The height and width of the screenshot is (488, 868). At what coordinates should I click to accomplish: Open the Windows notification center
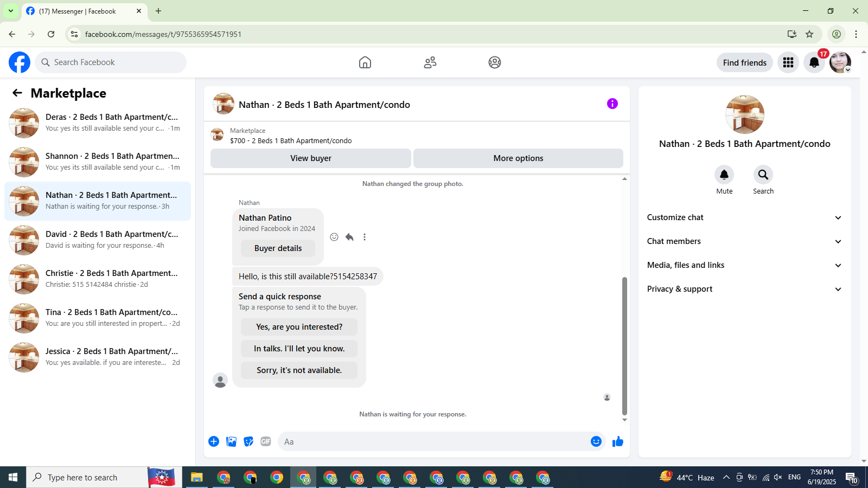point(851,478)
